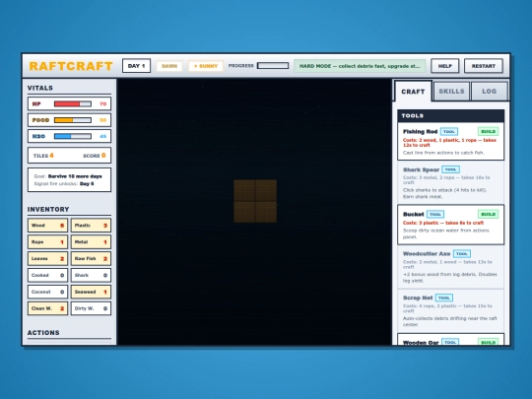Image resolution: width=532 pixels, height=399 pixels.
Task: Click the Bucket cost text
Action: point(443,223)
